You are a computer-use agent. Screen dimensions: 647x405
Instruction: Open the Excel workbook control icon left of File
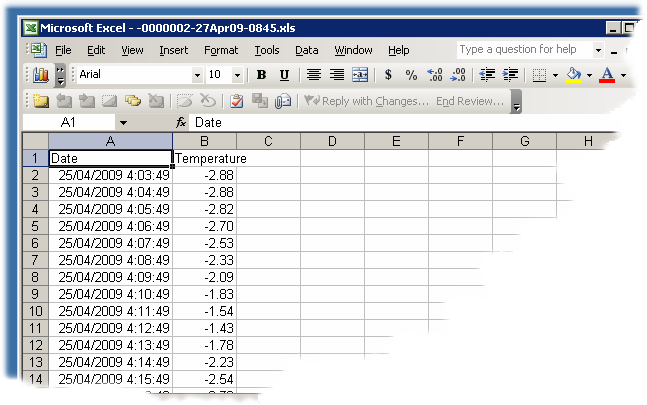click(38, 50)
